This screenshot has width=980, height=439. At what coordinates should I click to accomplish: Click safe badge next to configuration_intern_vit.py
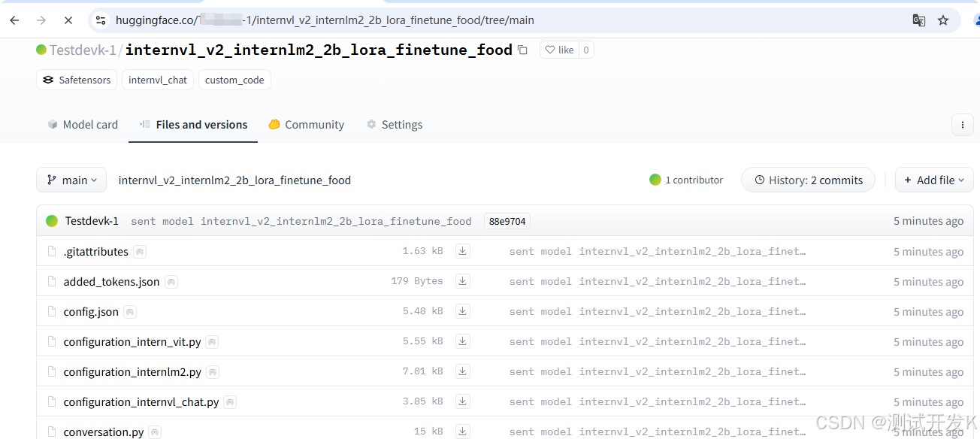[212, 342]
